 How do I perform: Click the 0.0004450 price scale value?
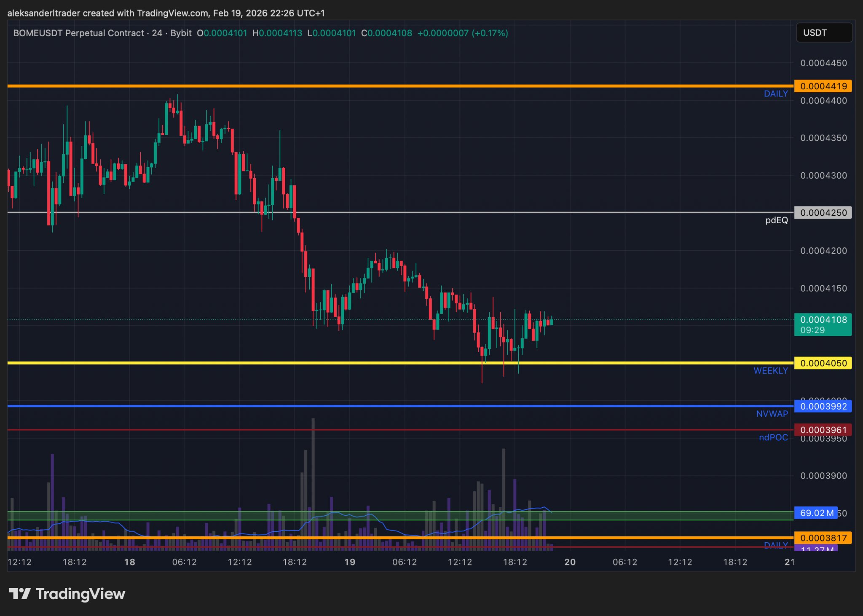pos(823,63)
